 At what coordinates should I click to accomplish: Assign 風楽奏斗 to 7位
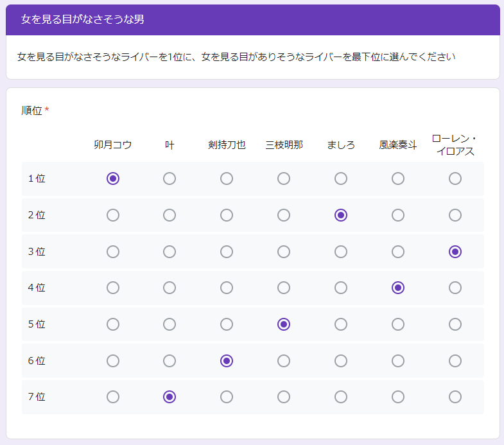tap(398, 397)
